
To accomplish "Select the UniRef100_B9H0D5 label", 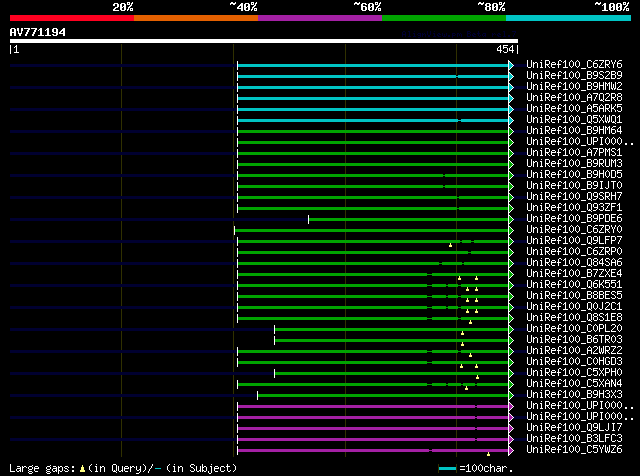I will pos(574,175).
